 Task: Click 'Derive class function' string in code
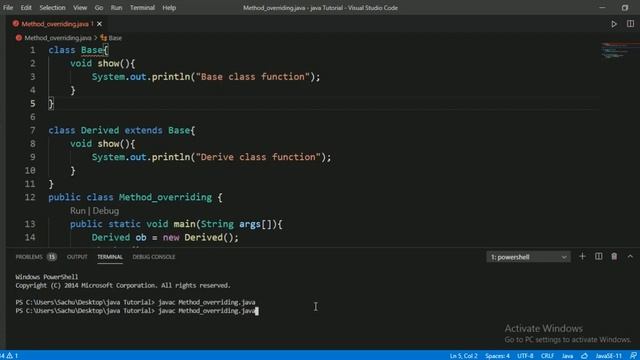coord(258,157)
